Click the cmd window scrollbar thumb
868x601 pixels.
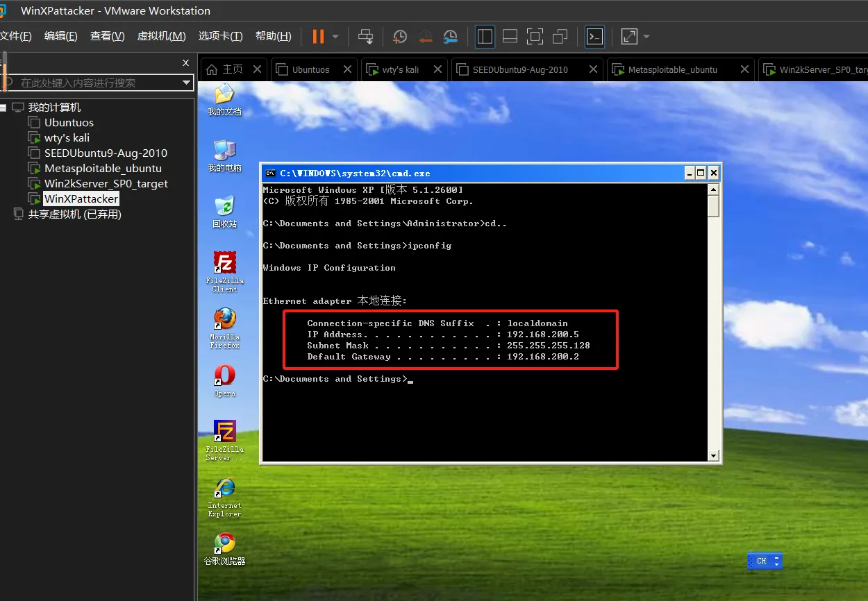(x=713, y=206)
